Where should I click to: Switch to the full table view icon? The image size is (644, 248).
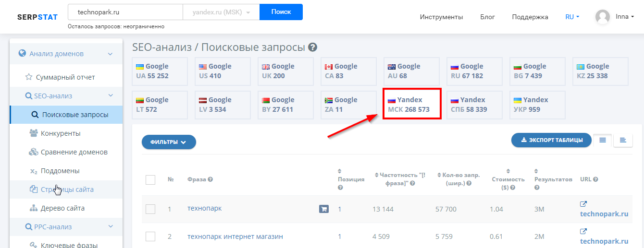[603, 140]
